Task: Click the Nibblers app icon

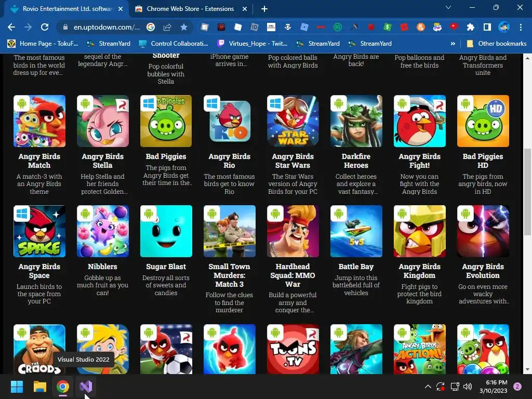Action: pyautogui.click(x=103, y=231)
